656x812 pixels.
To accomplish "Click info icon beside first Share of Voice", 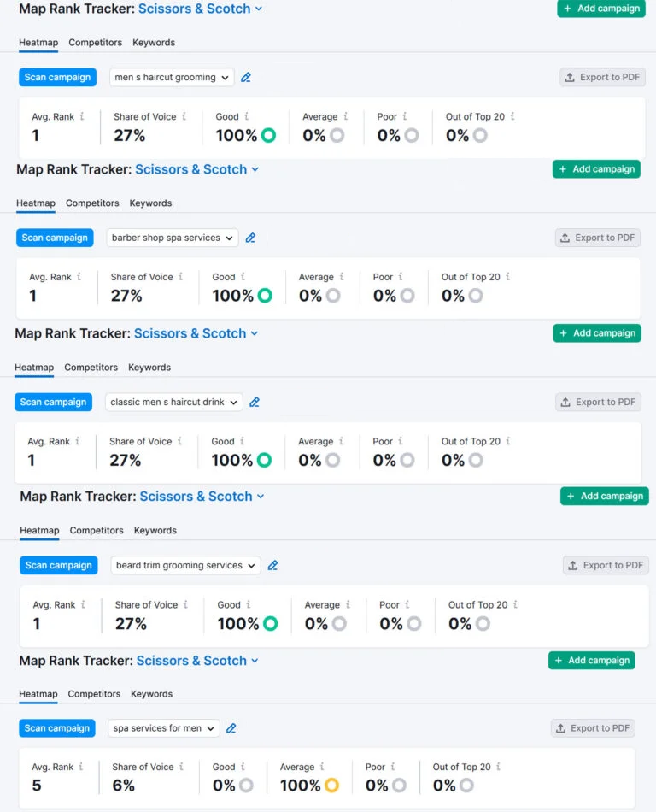I will pyautogui.click(x=184, y=116).
